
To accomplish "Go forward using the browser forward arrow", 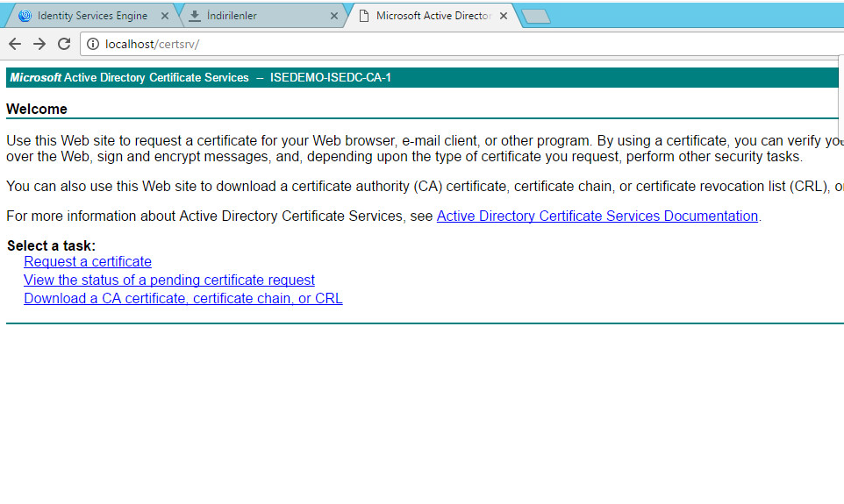I will tap(39, 44).
